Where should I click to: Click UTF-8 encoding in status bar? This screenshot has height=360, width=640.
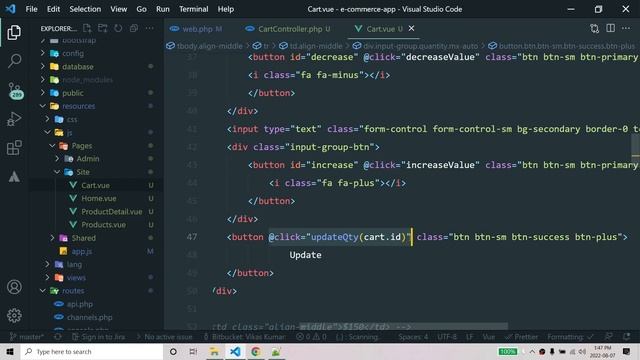[x=447, y=337]
